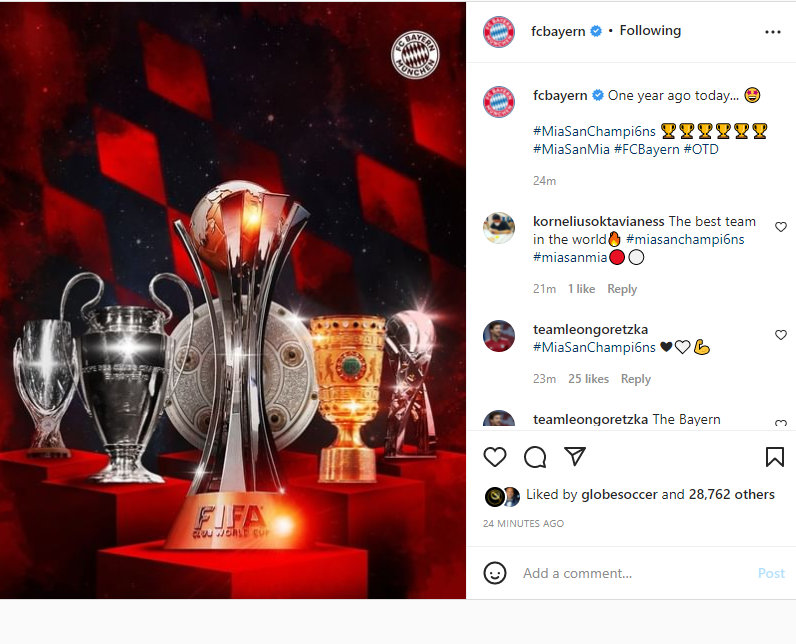The height and width of the screenshot is (644, 796).
Task: Click the fcbayern header profile avatar
Action: (x=499, y=31)
